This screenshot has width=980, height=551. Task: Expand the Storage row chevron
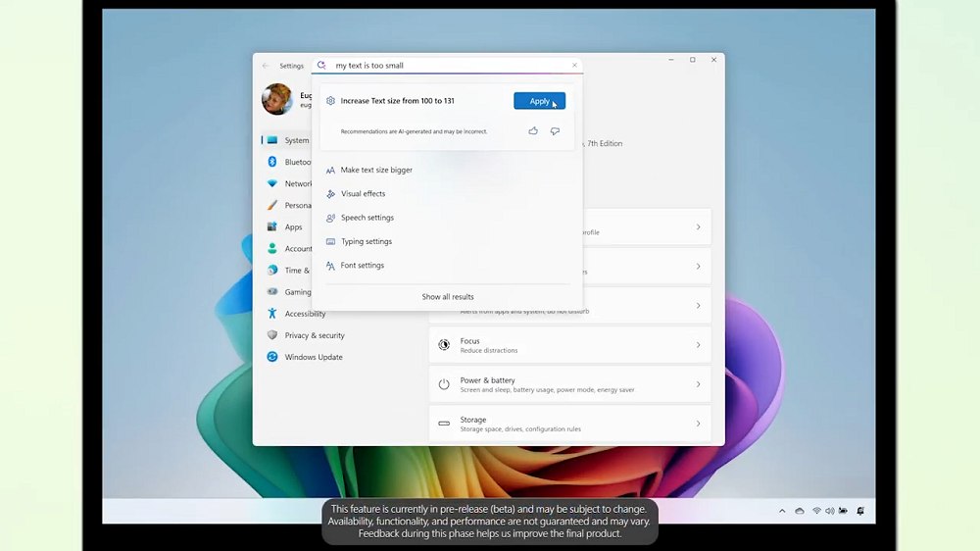(698, 424)
